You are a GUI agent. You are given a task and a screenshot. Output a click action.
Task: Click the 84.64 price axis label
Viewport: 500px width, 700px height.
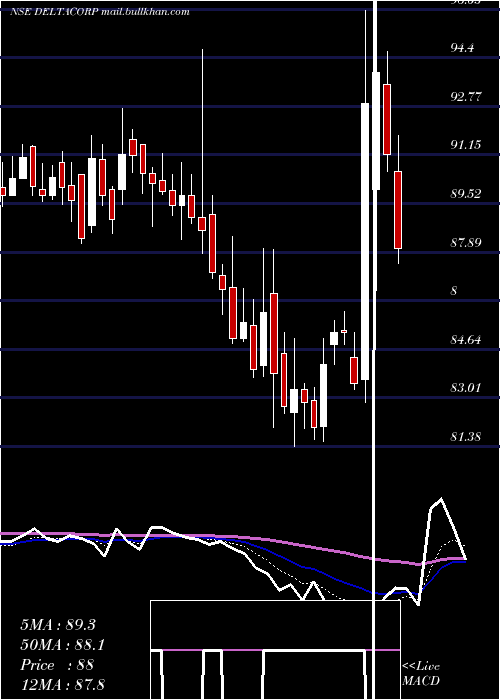(x=466, y=340)
